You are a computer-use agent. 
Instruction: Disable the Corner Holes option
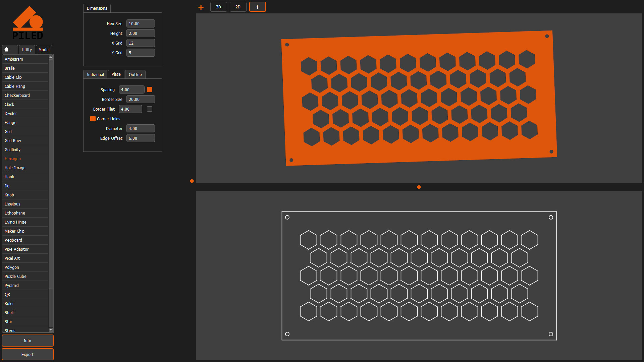click(x=93, y=119)
